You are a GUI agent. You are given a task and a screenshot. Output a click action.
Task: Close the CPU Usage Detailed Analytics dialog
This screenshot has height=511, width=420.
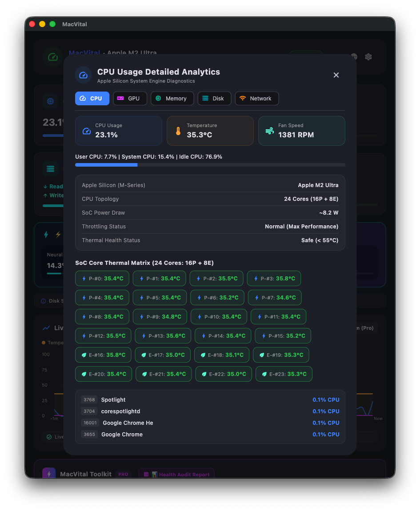336,75
